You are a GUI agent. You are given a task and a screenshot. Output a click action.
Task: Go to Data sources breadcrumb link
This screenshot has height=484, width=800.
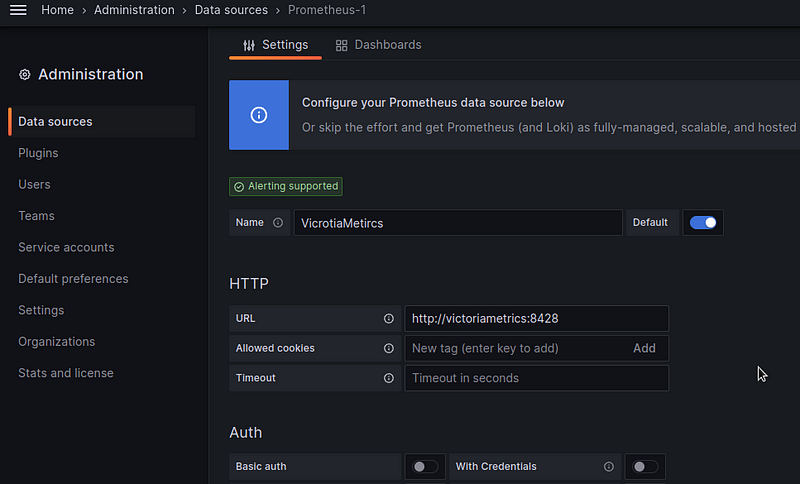(x=231, y=10)
